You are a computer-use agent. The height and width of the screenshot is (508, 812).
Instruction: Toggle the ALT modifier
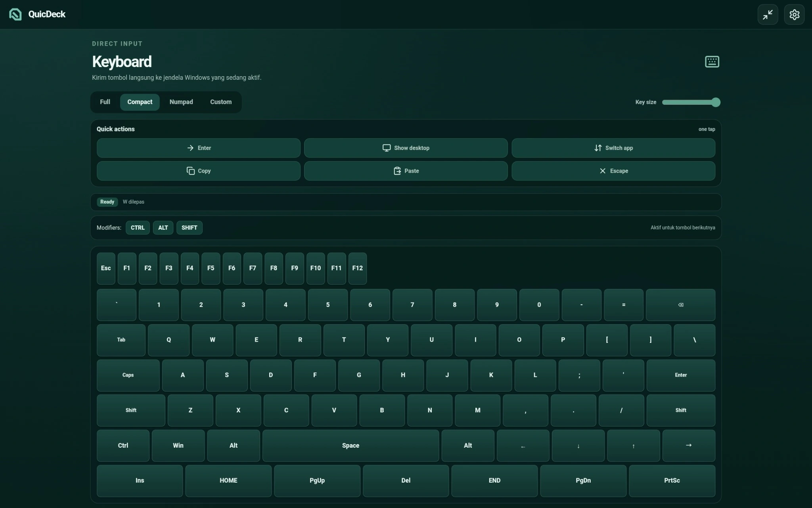tap(163, 228)
